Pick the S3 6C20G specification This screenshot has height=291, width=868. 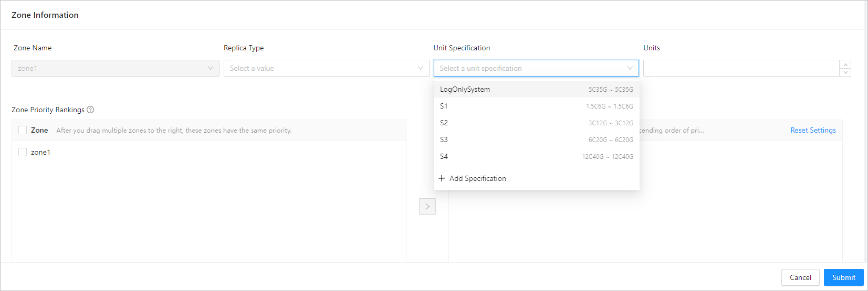tap(536, 139)
